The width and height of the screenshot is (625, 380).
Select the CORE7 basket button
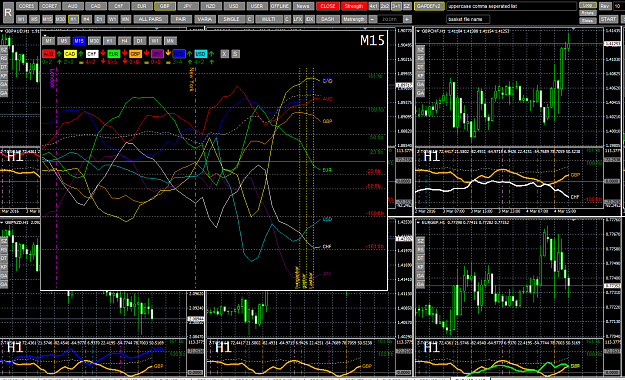[50, 6]
